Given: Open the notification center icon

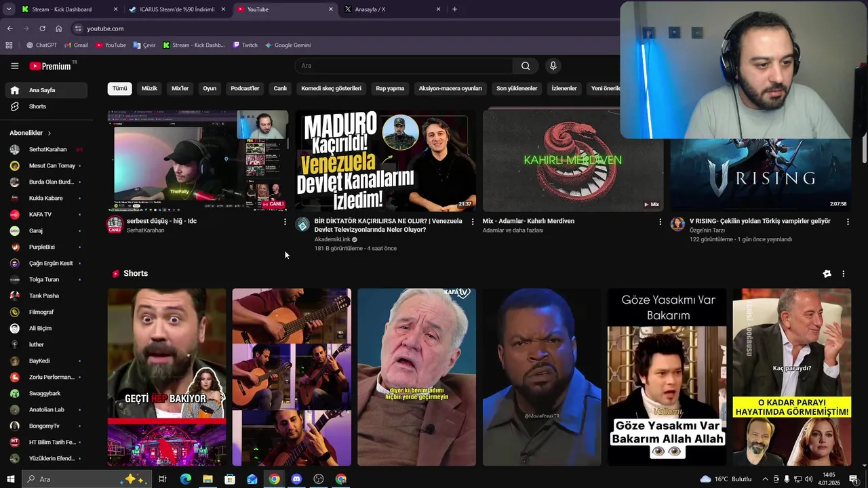Looking at the screenshot, I should [853, 479].
